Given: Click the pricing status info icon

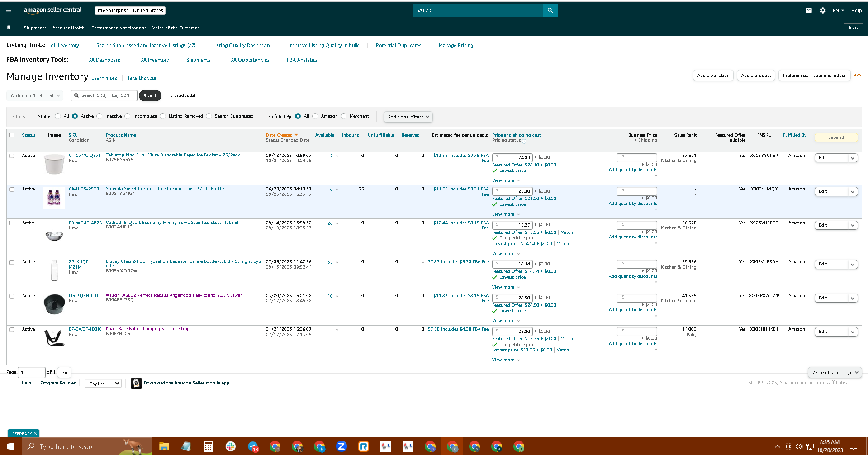Looking at the screenshot, I should coord(524,141).
